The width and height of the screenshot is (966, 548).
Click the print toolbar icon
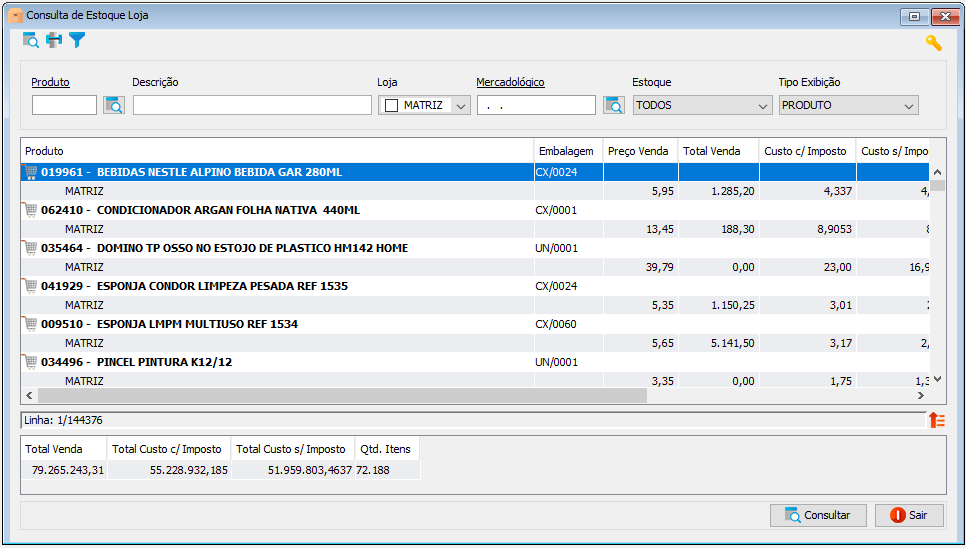(54, 41)
